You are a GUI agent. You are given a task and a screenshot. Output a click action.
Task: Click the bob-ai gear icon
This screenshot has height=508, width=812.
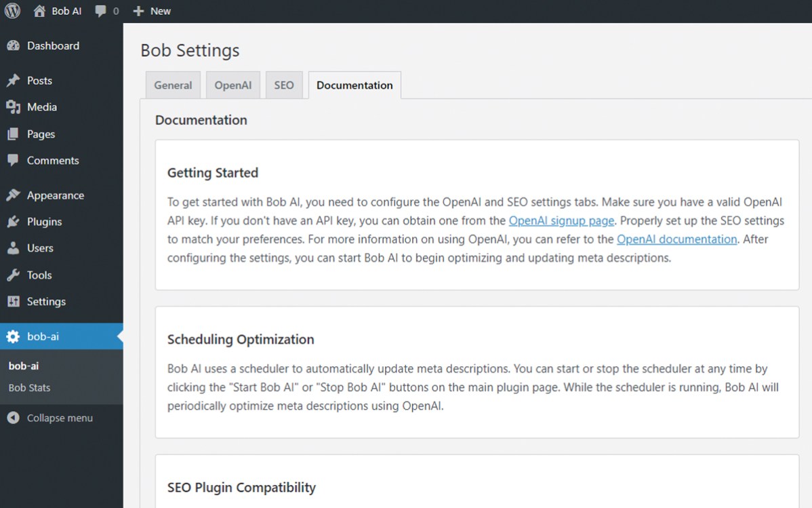coord(13,336)
